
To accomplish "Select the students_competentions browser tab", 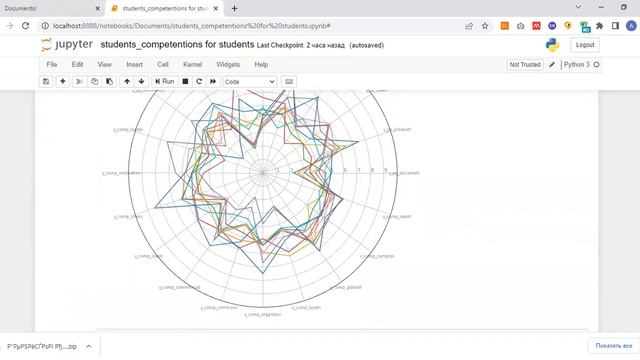I will pos(165,8).
